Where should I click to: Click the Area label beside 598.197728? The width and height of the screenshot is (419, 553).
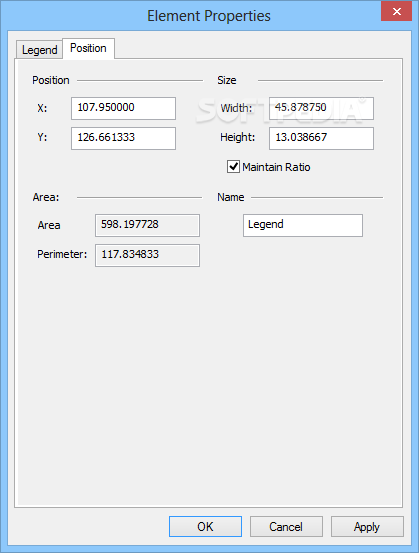tap(49, 225)
